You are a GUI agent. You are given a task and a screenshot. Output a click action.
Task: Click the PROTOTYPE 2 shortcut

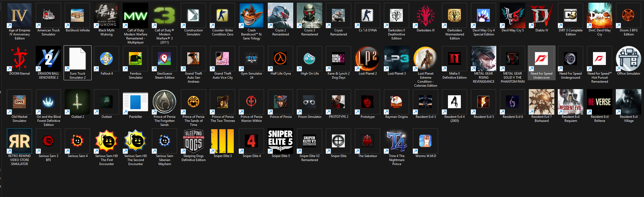click(338, 102)
